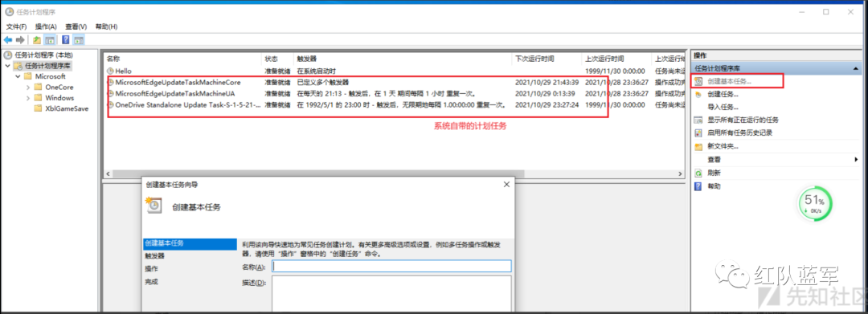
Task: Open the 文件(F) menu
Action: 16,27
